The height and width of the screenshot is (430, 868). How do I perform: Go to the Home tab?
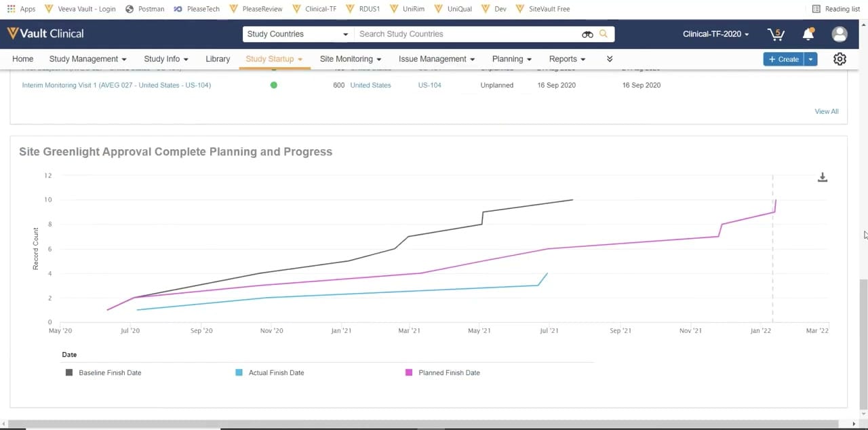point(22,59)
